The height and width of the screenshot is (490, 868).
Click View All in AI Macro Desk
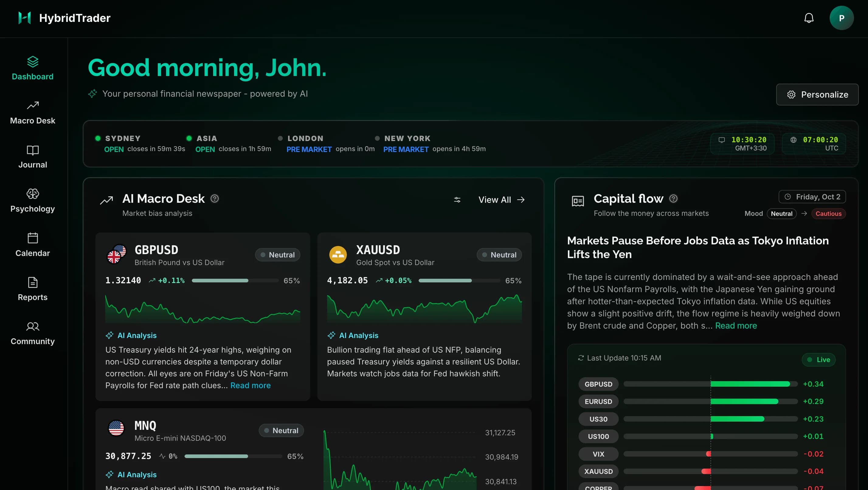click(x=501, y=200)
